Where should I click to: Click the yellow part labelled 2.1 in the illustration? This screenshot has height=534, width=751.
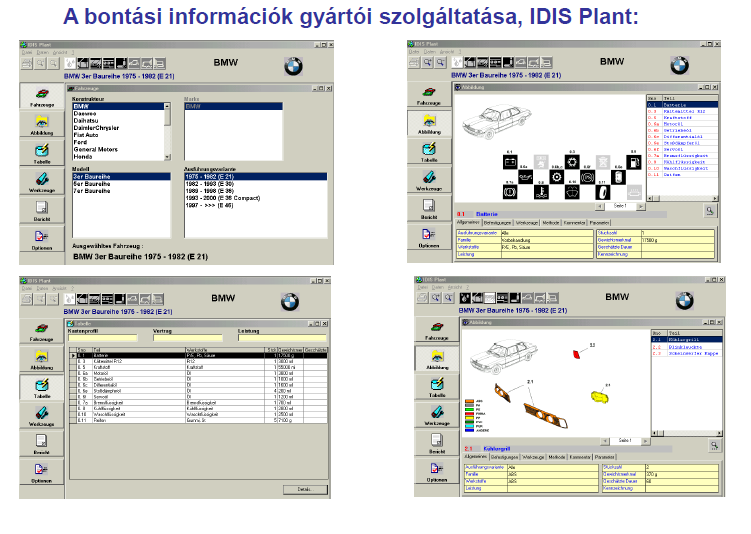coord(600,397)
